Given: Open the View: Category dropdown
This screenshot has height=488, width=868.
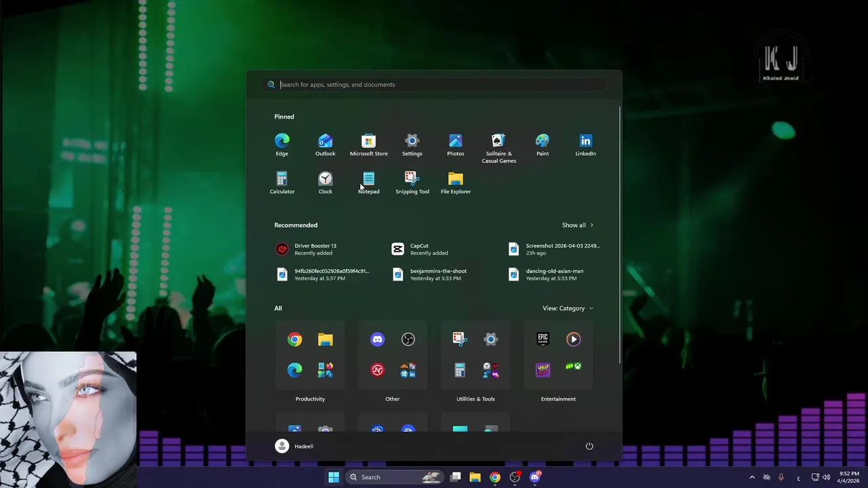Looking at the screenshot, I should (568, 308).
